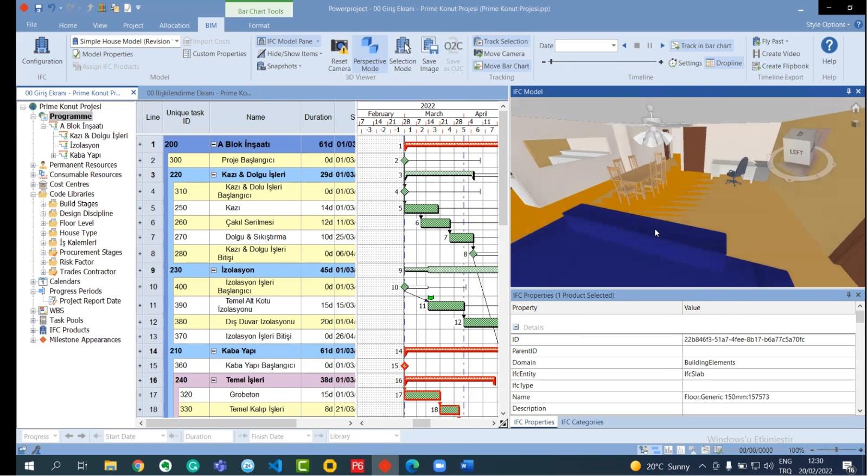This screenshot has height=476, width=868.
Task: Click the status bar zoom slider
Action: coord(836,450)
